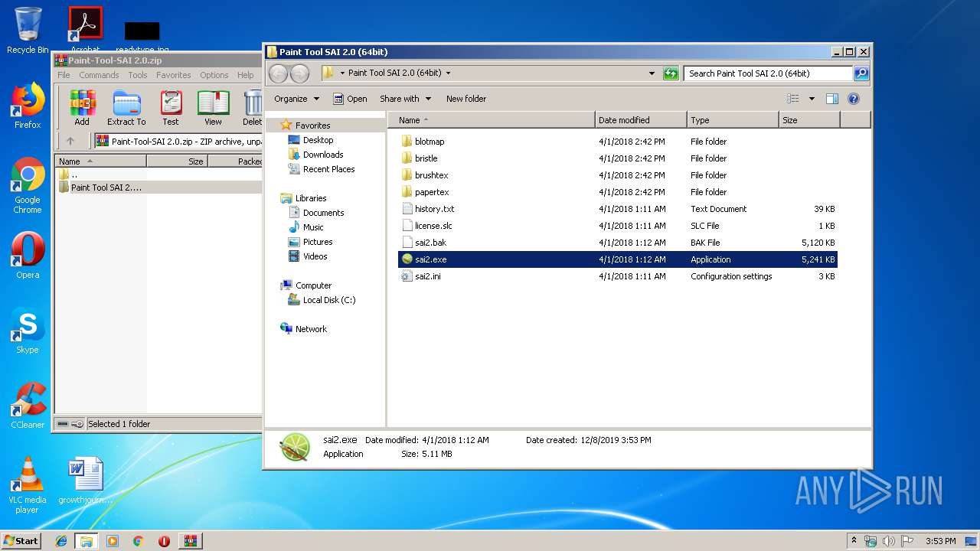Open CCleaner desktop shortcut
Viewport: 980px width, 551px height.
(28, 406)
